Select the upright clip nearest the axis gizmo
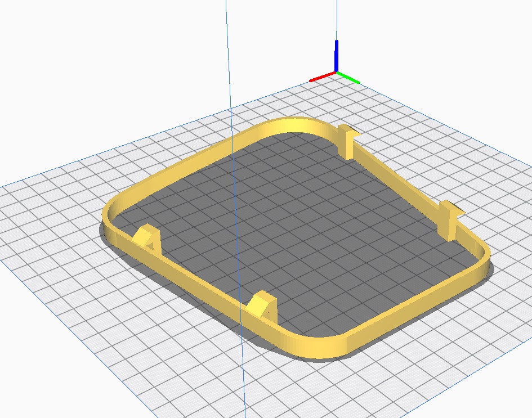The height and width of the screenshot is (418, 532). pos(346,142)
